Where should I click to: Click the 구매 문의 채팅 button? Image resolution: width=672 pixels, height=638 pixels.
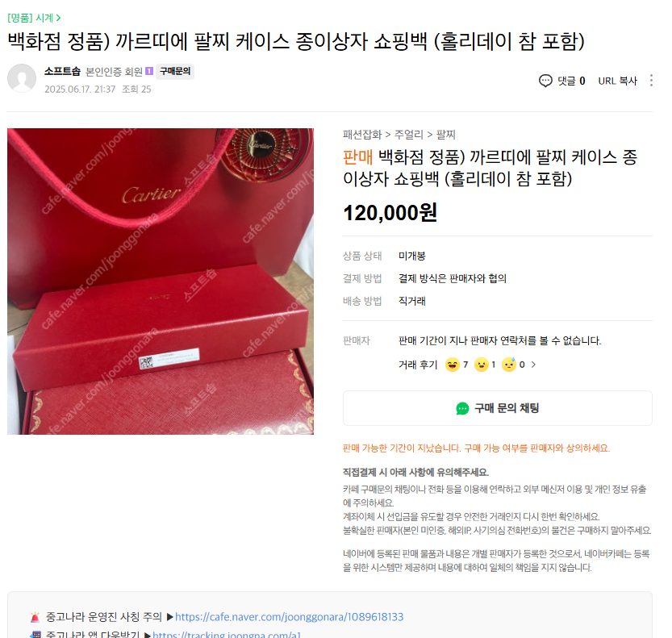[497, 408]
